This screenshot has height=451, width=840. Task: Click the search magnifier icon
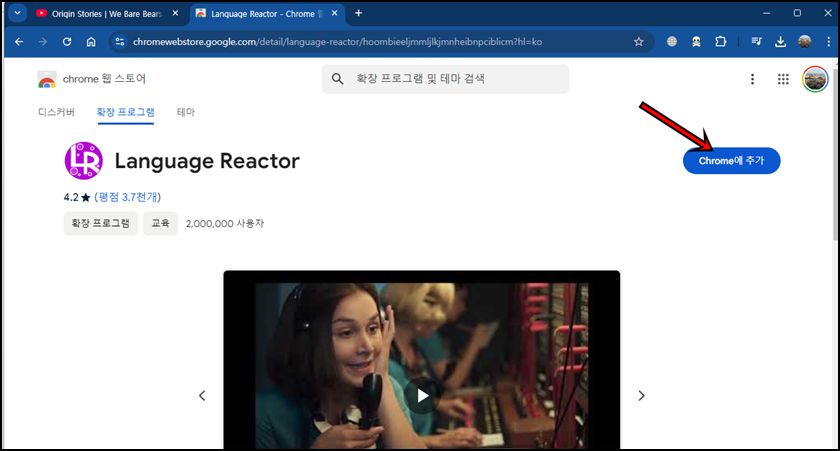337,79
